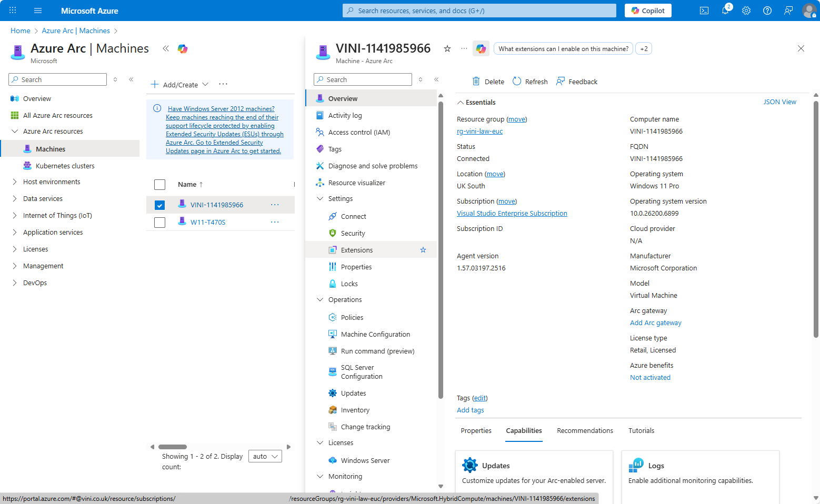Screen dimensions: 820x504
Task: Click the machine list horizontal scrollbar
Action: click(173, 447)
